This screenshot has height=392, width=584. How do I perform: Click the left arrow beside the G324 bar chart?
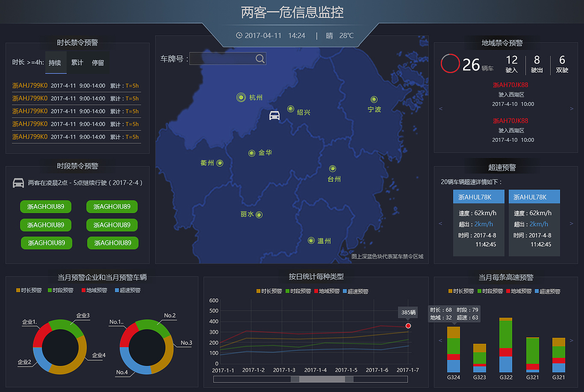pos(440,340)
